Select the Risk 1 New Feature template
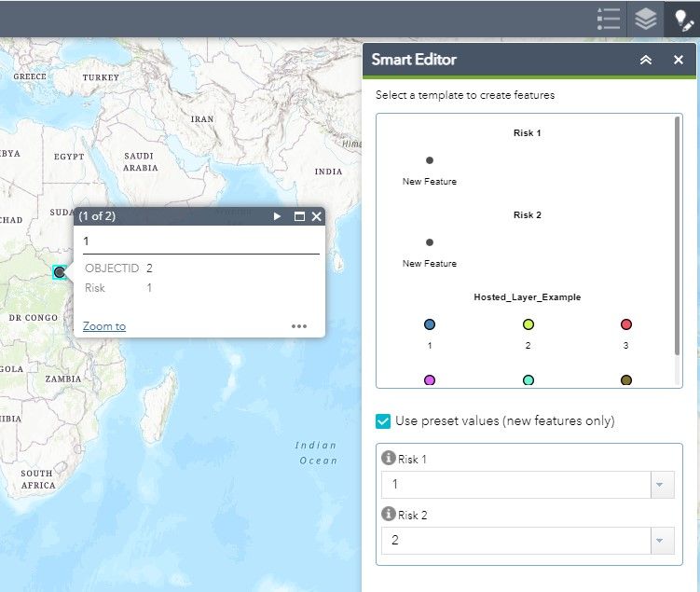700x592 pixels. pyautogui.click(x=430, y=170)
